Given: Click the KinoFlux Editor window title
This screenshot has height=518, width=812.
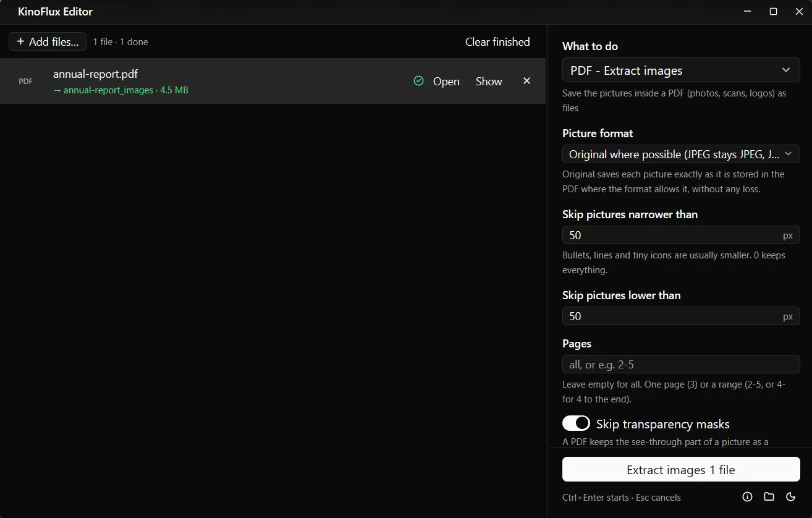Looking at the screenshot, I should [56, 12].
